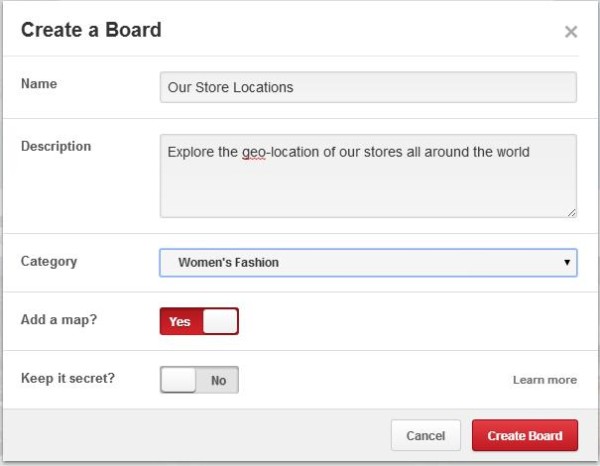Close the Create a Board dialog

571,32
